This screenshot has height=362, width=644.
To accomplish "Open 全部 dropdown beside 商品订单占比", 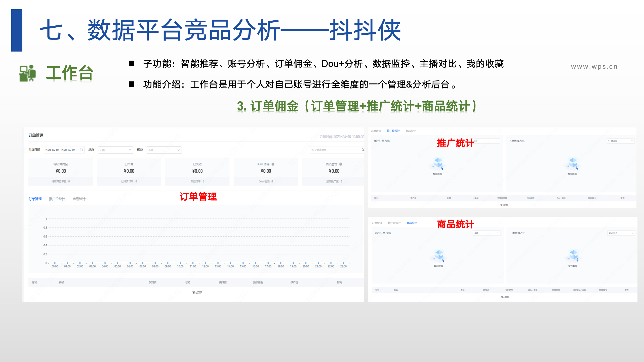I will [x=487, y=233].
